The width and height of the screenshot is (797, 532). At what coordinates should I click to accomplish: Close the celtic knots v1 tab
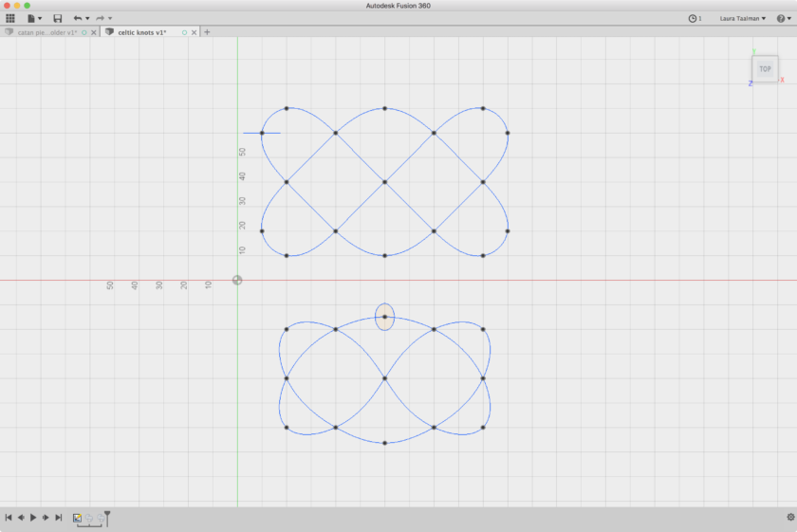195,32
